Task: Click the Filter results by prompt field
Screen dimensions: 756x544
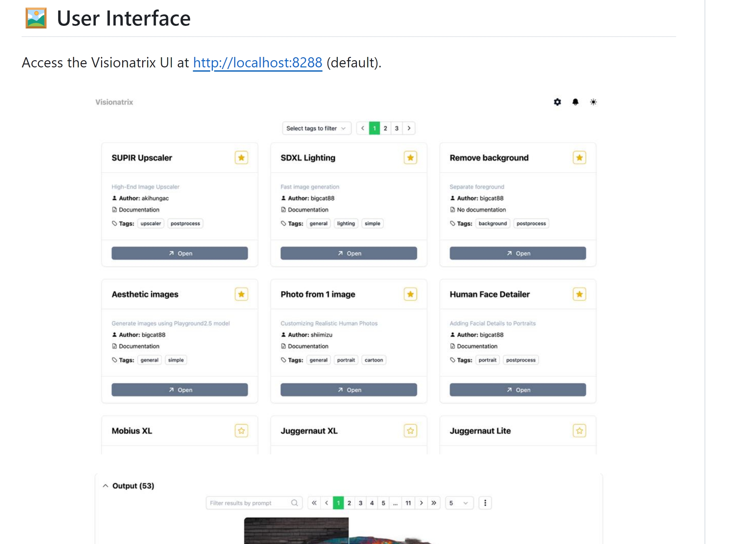Action: tap(254, 503)
